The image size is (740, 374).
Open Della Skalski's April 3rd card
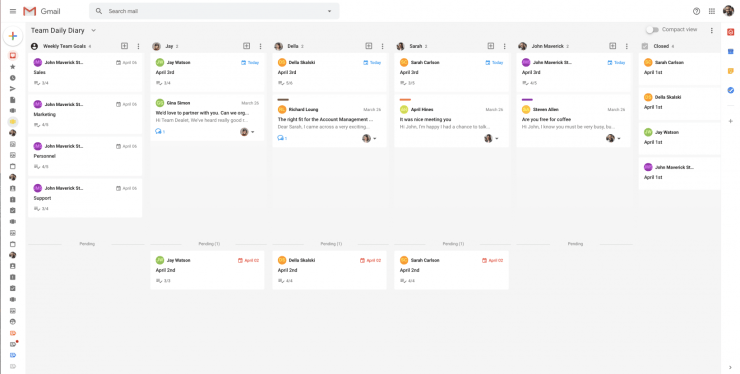329,72
